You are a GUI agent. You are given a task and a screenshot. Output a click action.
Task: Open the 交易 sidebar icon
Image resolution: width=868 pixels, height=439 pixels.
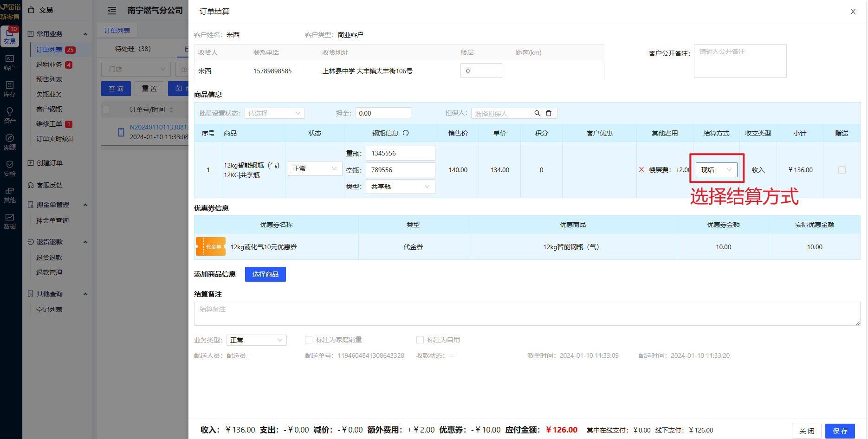click(10, 36)
